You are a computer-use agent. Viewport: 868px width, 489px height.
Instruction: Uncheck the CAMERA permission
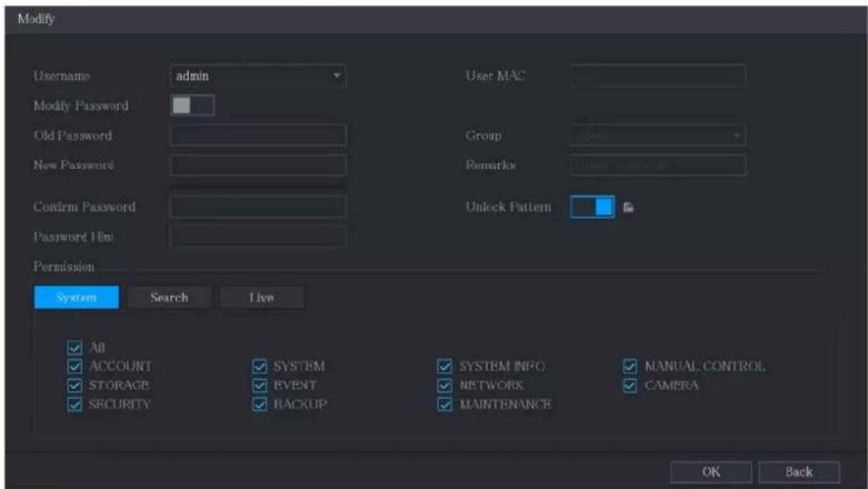(630, 385)
